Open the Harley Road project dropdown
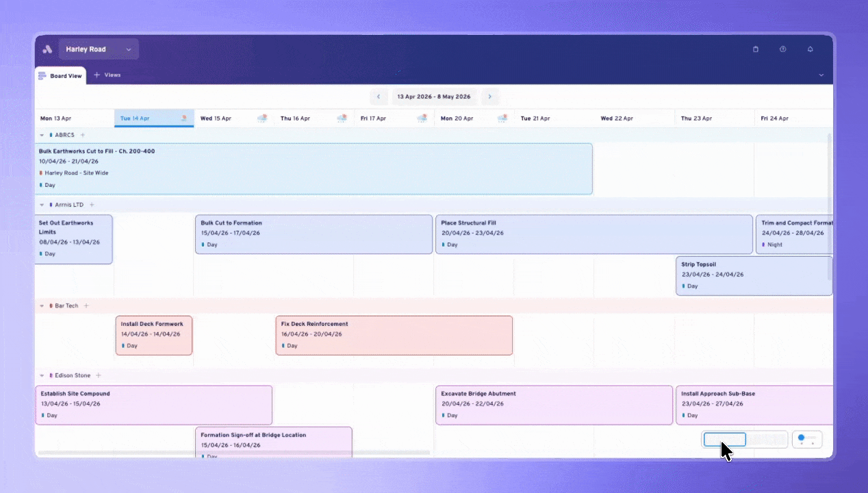Image resolution: width=868 pixels, height=493 pixels. (x=99, y=49)
